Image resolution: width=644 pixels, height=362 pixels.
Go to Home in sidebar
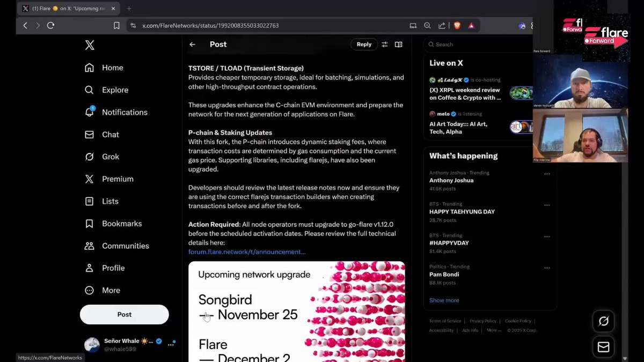(x=104, y=68)
